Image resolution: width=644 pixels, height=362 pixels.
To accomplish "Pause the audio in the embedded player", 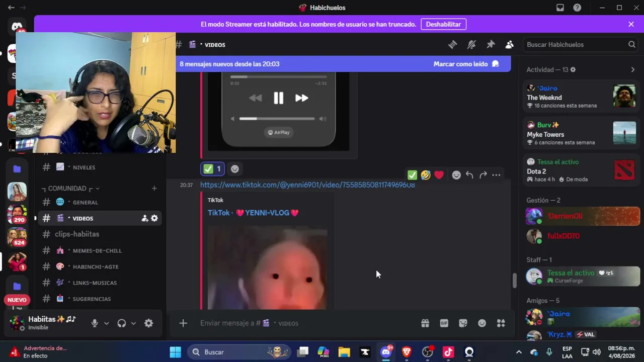I will [278, 98].
